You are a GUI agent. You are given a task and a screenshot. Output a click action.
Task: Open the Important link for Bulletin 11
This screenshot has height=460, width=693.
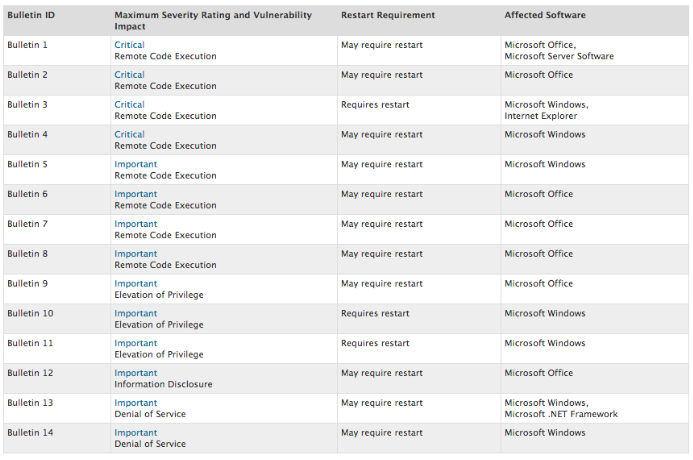click(136, 343)
